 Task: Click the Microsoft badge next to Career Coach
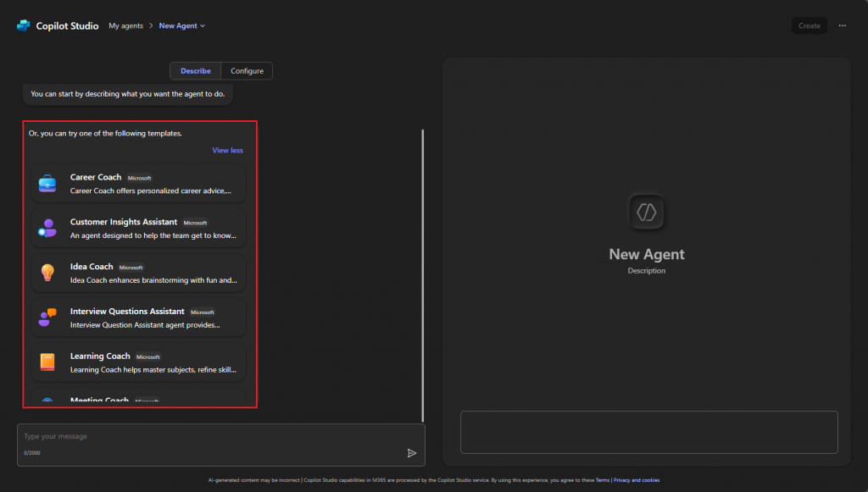(140, 178)
